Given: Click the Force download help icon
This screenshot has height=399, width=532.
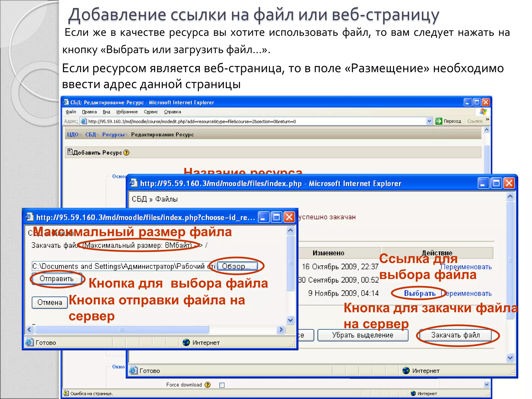Looking at the screenshot, I should 207,385.
